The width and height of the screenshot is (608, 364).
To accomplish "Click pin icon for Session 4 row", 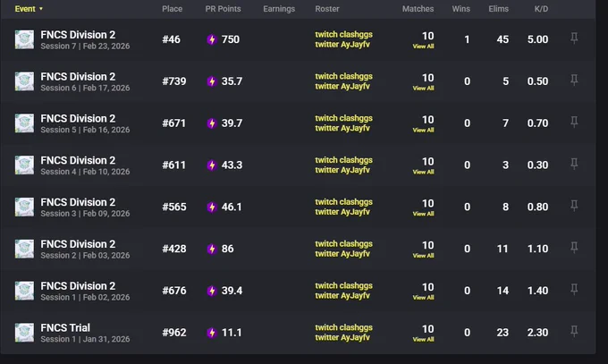I will (574, 164).
